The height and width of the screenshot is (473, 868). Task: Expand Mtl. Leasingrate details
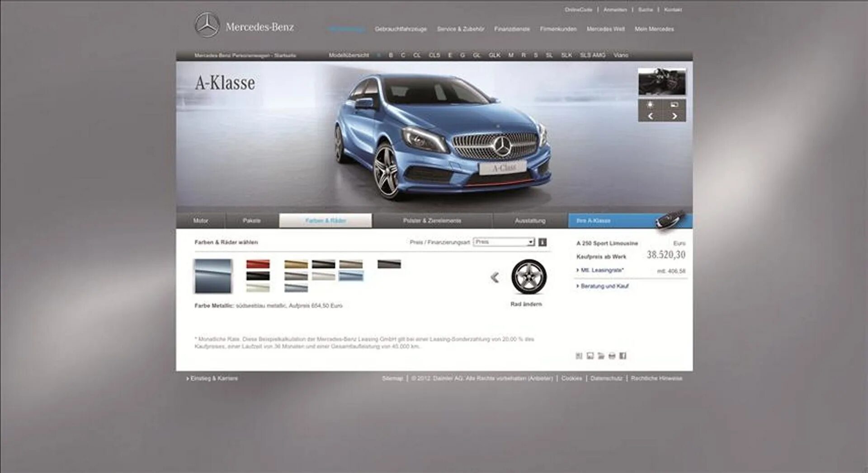tap(600, 270)
